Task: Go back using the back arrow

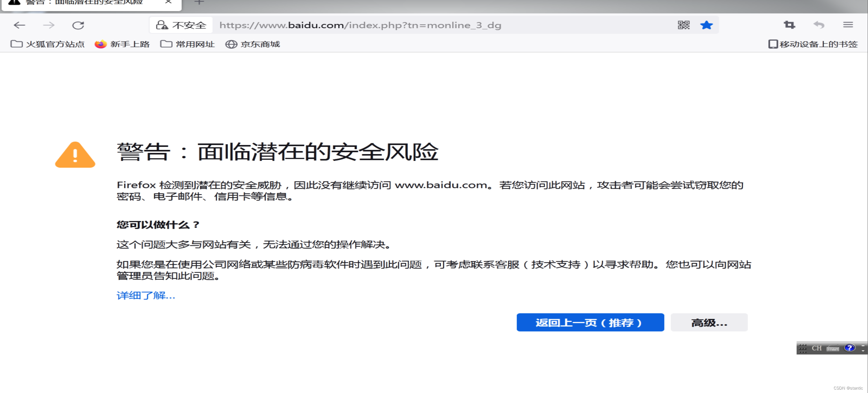Action: 19,25
